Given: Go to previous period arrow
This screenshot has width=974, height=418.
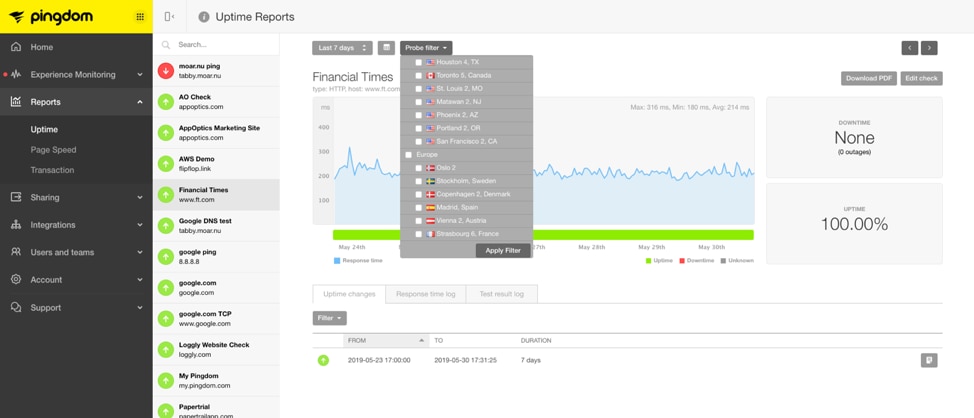Looking at the screenshot, I should pyautogui.click(x=910, y=48).
